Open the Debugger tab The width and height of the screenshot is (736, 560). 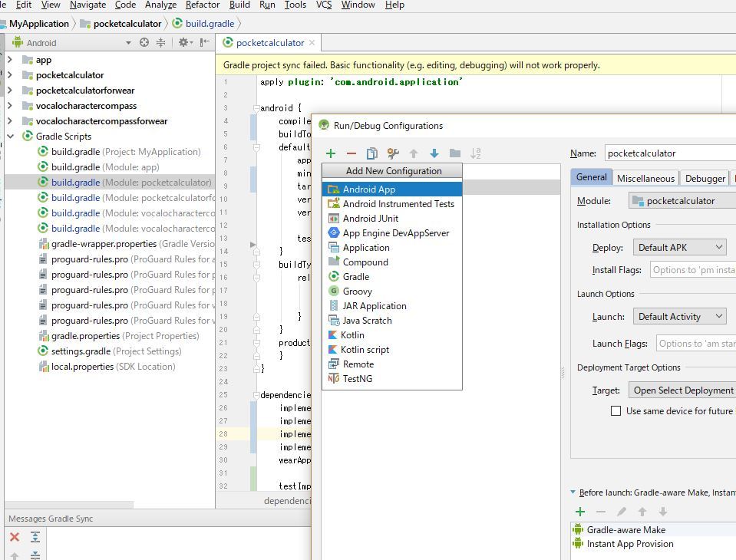(705, 178)
